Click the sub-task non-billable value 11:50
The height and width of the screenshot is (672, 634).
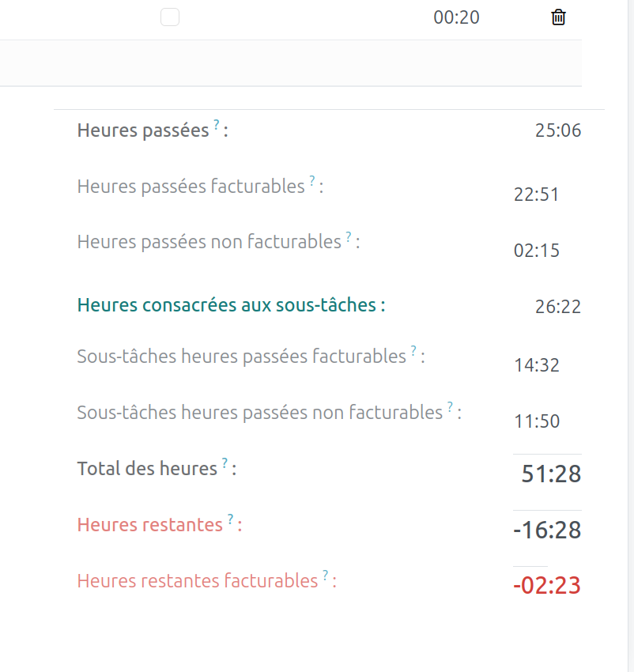click(x=536, y=421)
